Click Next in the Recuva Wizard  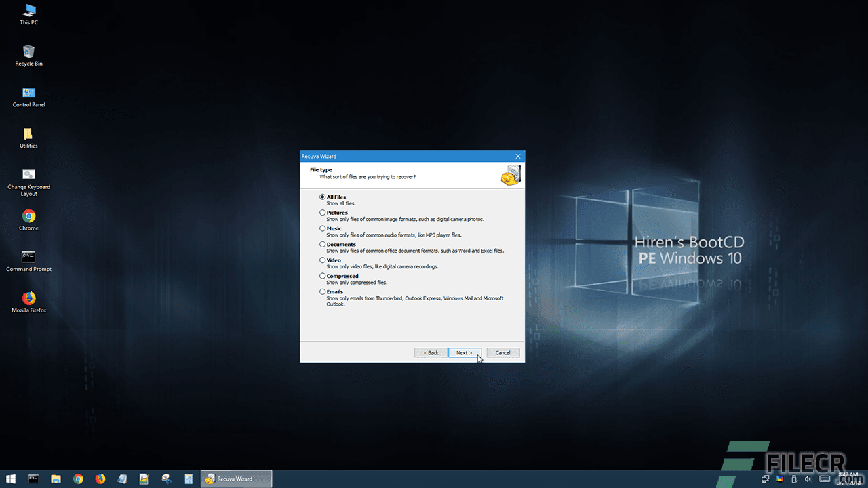tap(465, 352)
